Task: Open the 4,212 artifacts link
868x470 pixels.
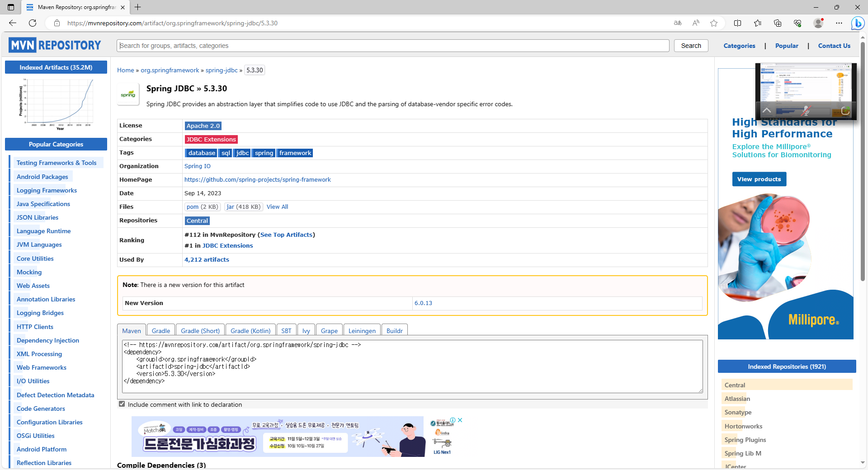Action: coord(207,260)
